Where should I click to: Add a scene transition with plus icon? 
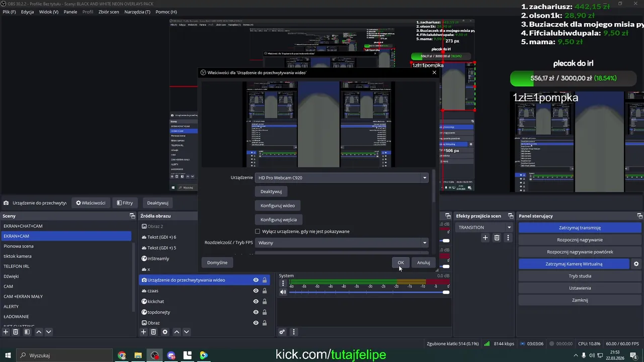pyautogui.click(x=485, y=238)
